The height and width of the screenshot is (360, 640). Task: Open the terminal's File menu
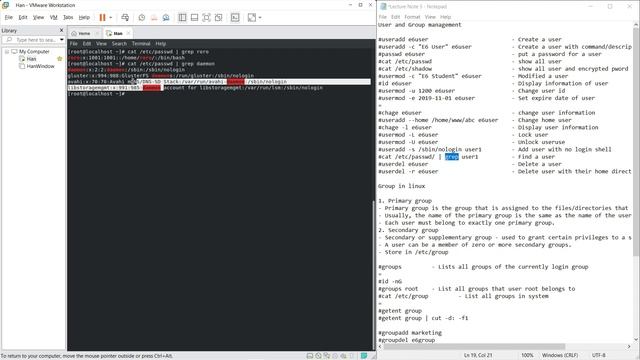(x=73, y=44)
